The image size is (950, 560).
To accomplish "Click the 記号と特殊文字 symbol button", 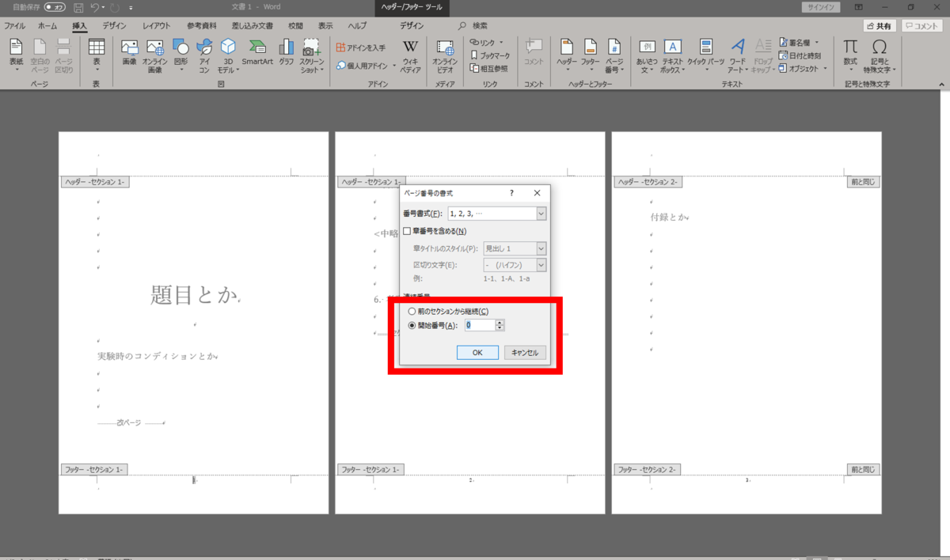I will click(x=880, y=55).
